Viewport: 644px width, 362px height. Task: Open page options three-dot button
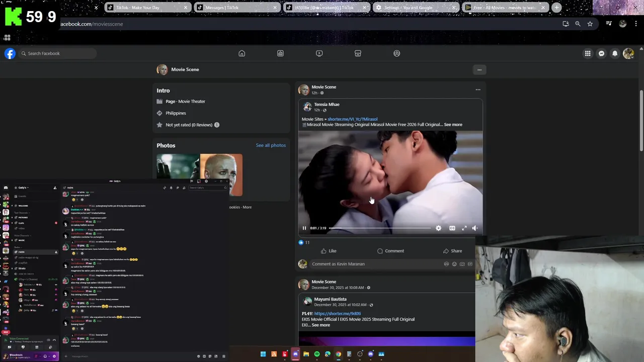click(x=479, y=70)
